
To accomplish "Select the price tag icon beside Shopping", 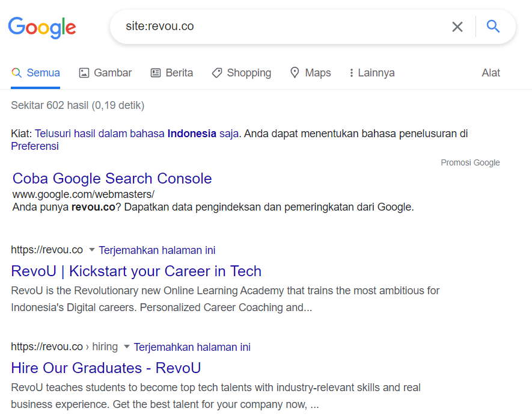I will click(216, 72).
